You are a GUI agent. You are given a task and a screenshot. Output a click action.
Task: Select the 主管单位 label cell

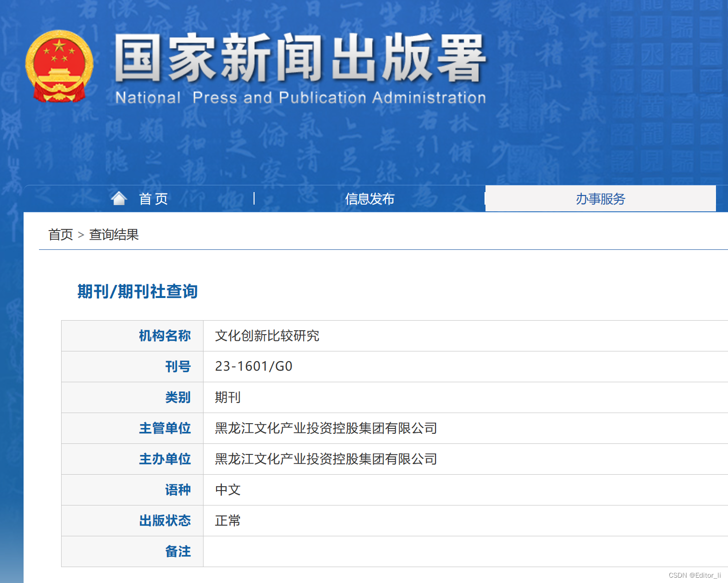[132, 428]
